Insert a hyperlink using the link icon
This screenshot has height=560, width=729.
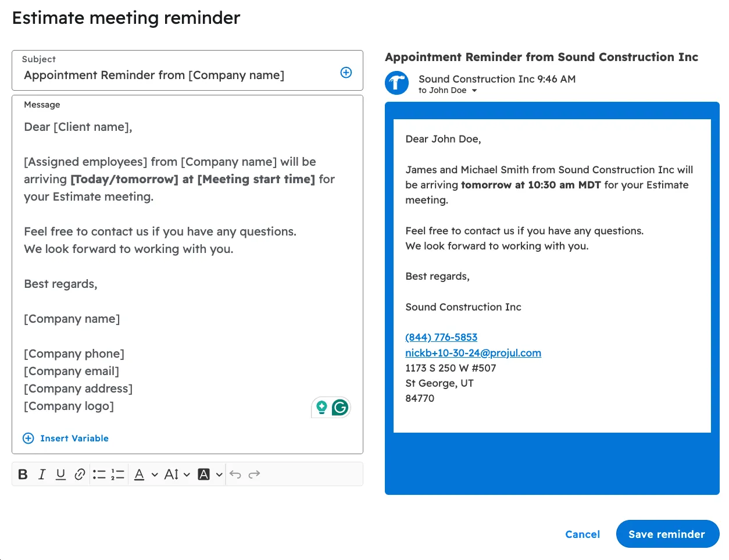pos(80,474)
